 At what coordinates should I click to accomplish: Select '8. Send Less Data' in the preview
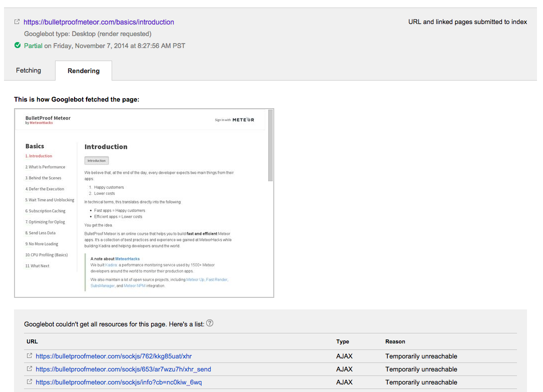point(40,233)
